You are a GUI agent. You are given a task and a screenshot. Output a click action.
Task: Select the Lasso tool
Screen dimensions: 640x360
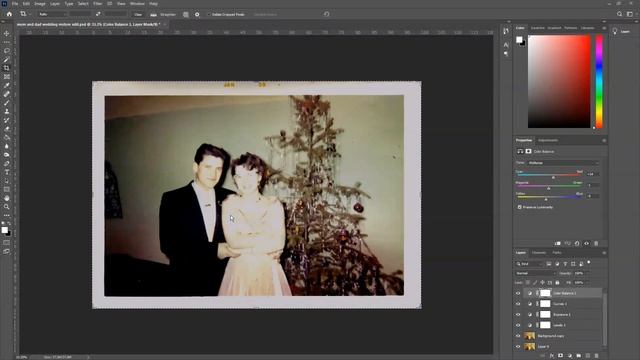pos(7,51)
